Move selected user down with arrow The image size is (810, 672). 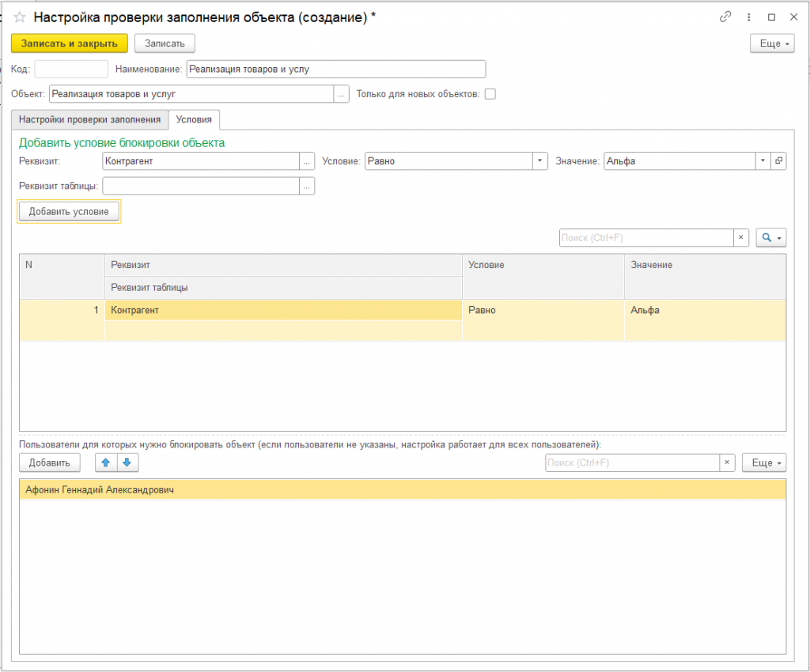pyautogui.click(x=127, y=462)
